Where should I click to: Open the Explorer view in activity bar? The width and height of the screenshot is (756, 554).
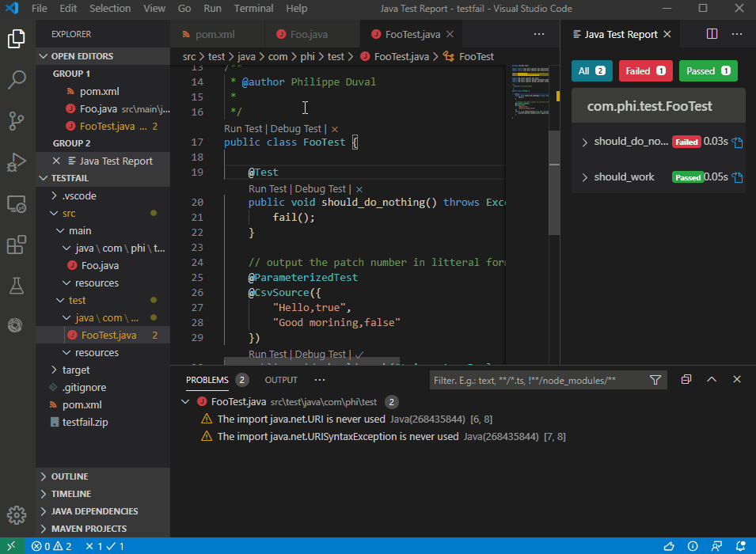[x=17, y=39]
